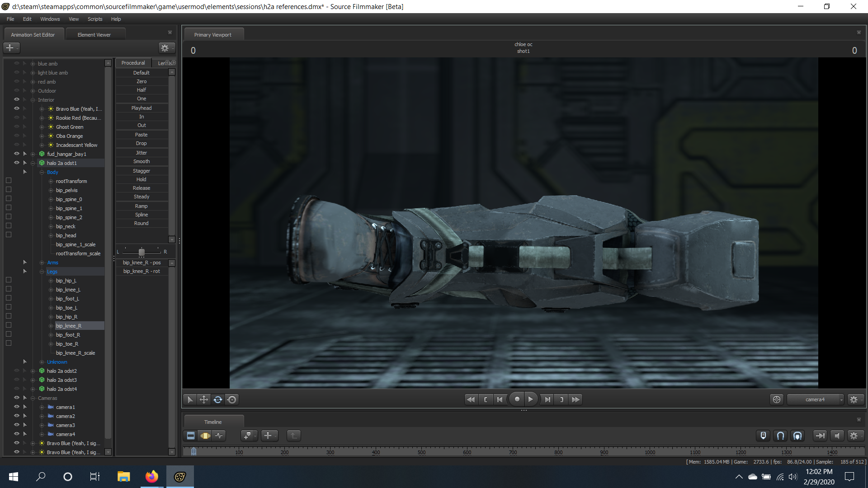The width and height of the screenshot is (868, 488).
Task: Open the camera4 camera dropdown
Action: point(815,399)
